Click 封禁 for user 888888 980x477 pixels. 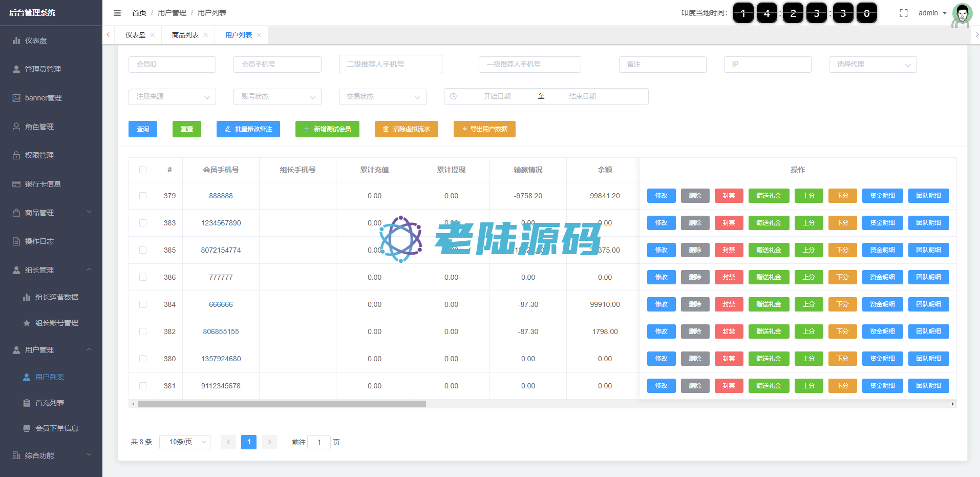pos(729,196)
